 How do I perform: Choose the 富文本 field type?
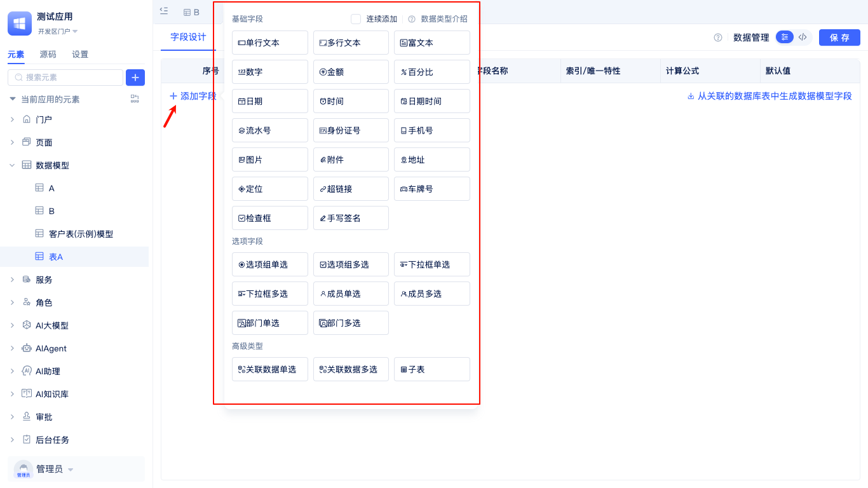(432, 43)
